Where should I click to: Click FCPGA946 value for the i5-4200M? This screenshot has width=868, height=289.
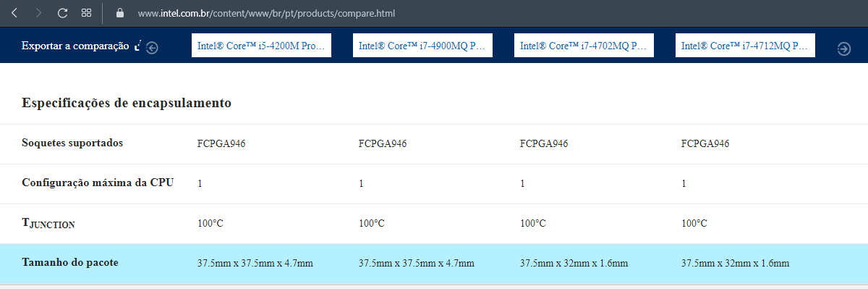(x=221, y=143)
